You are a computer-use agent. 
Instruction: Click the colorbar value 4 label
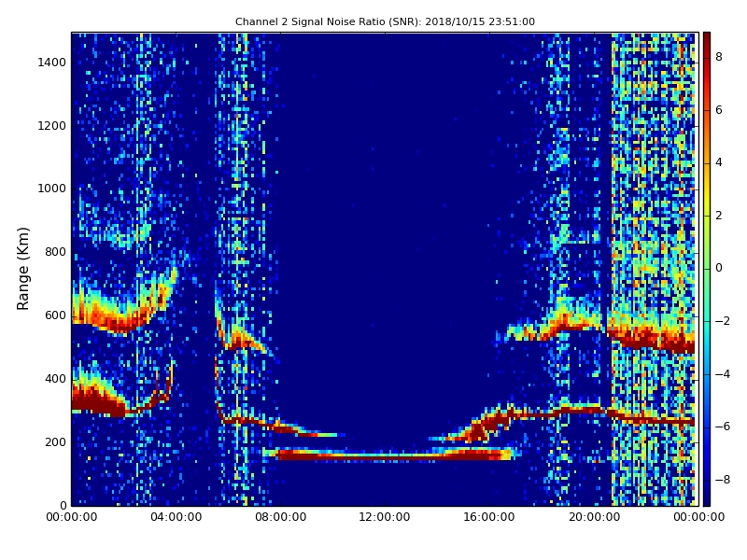719,162
